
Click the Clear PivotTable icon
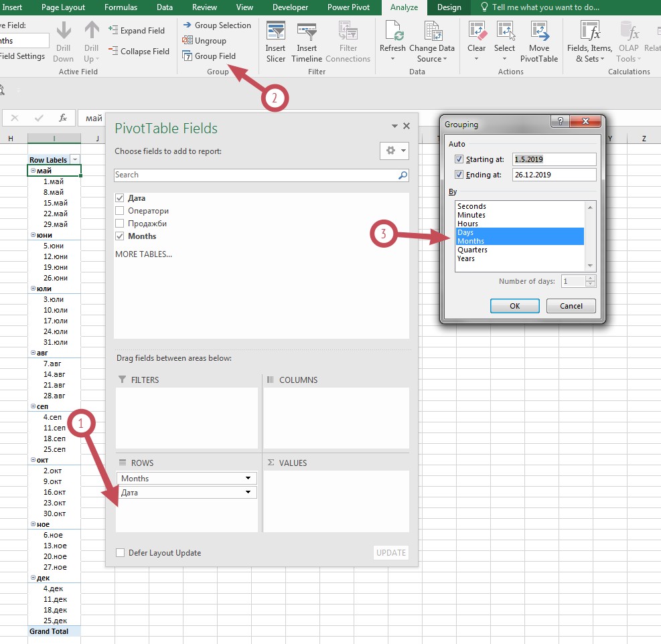pyautogui.click(x=478, y=31)
